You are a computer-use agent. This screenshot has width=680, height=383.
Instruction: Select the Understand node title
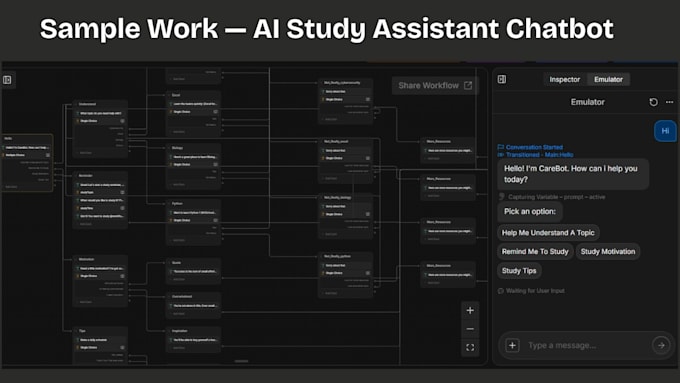87,104
